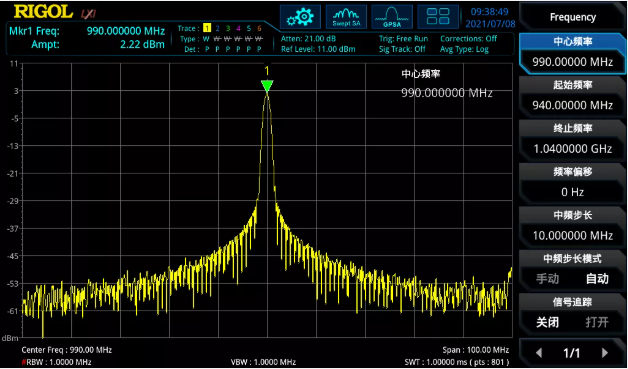Select the Swept SA mode icon
The height and width of the screenshot is (369, 628).
coord(346,17)
